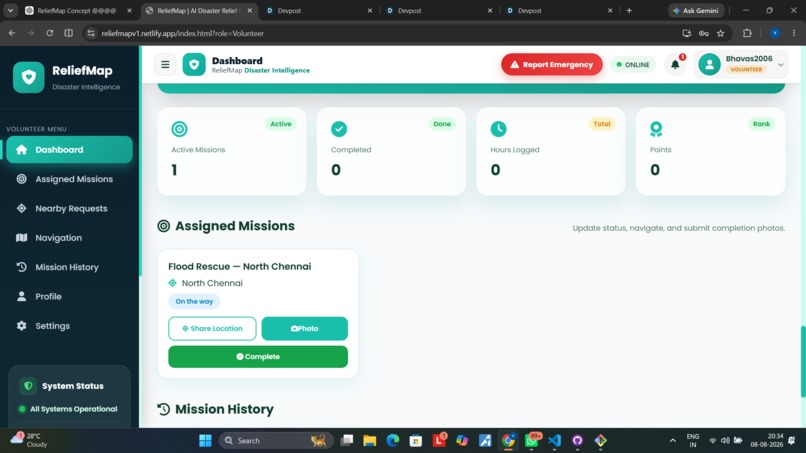The width and height of the screenshot is (806, 453).
Task: Open the notifications bell
Action: click(675, 64)
